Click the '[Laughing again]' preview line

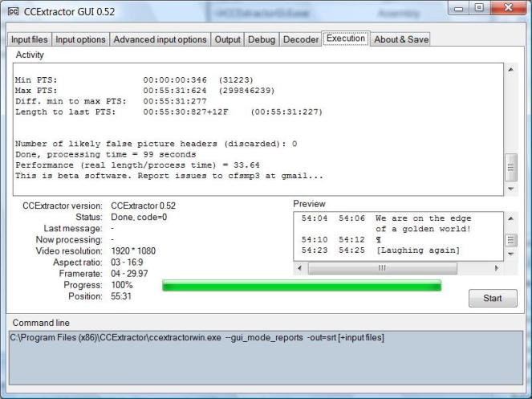coord(418,250)
